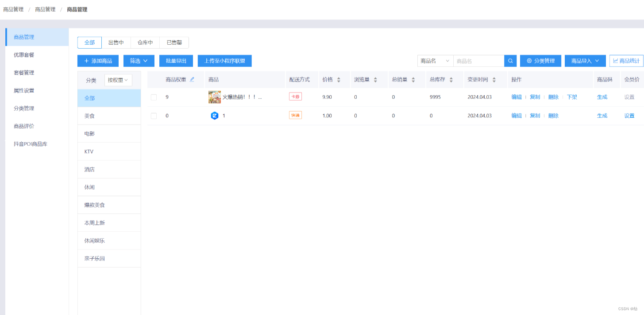Click the 卡券 delivery tag
The image size is (644, 315).
pyautogui.click(x=295, y=97)
